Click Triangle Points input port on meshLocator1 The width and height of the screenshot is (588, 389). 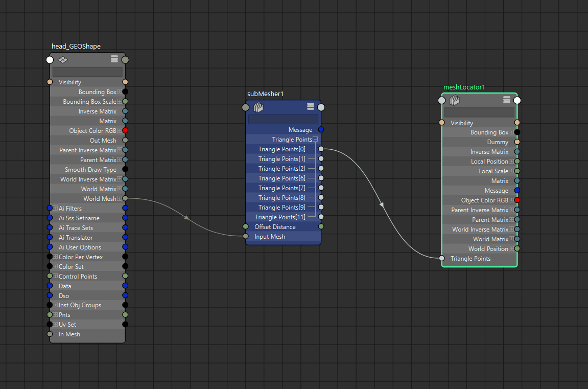point(442,258)
